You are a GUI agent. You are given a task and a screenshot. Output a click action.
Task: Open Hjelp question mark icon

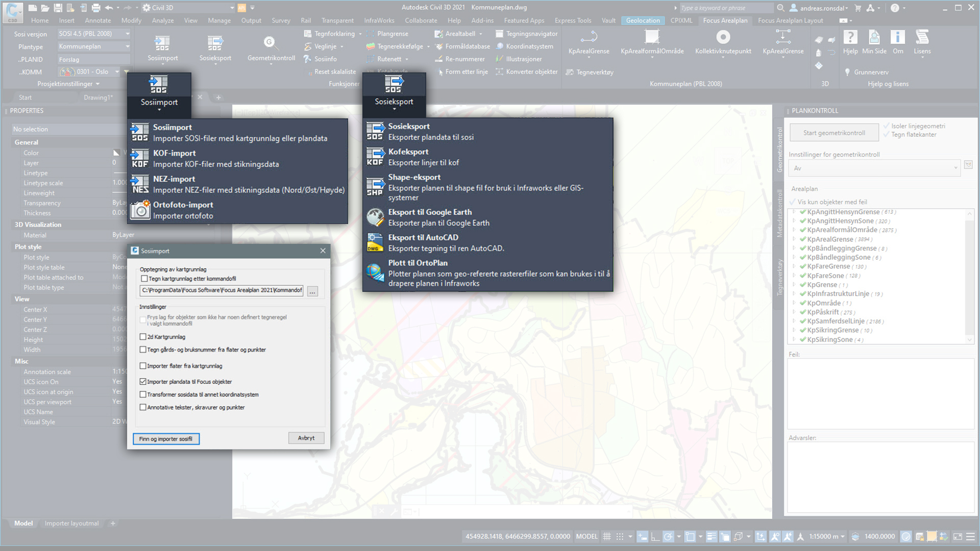[850, 37]
